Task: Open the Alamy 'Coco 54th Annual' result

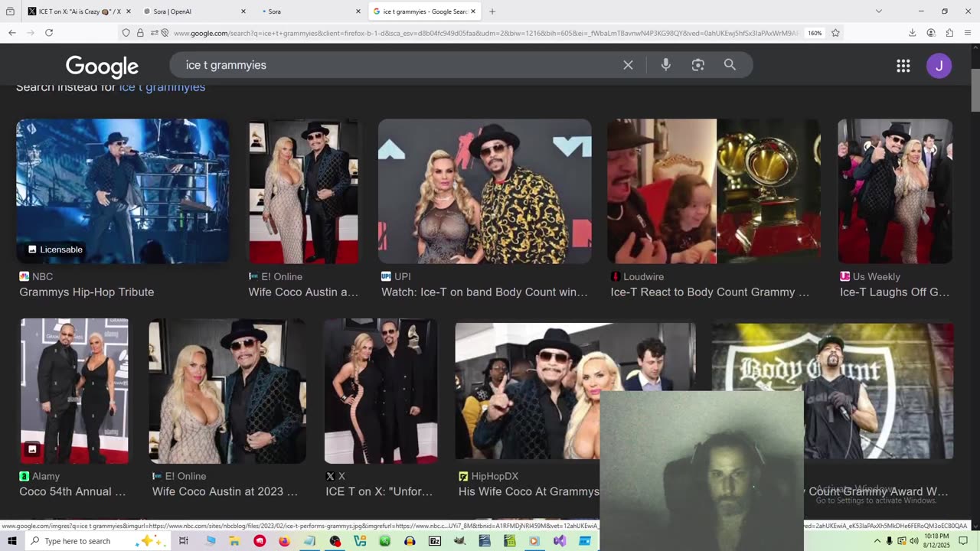Action: tap(73, 492)
